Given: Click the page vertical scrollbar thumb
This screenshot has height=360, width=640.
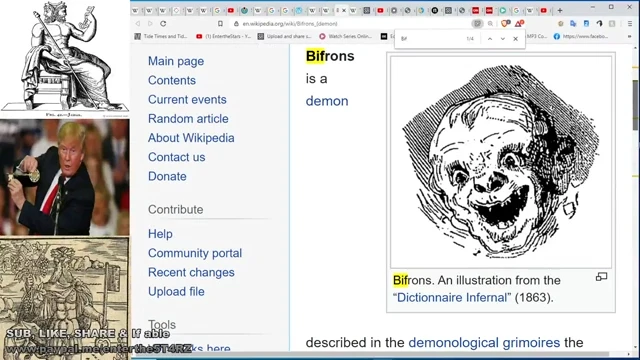Looking at the screenshot, I should click(x=636, y=105).
